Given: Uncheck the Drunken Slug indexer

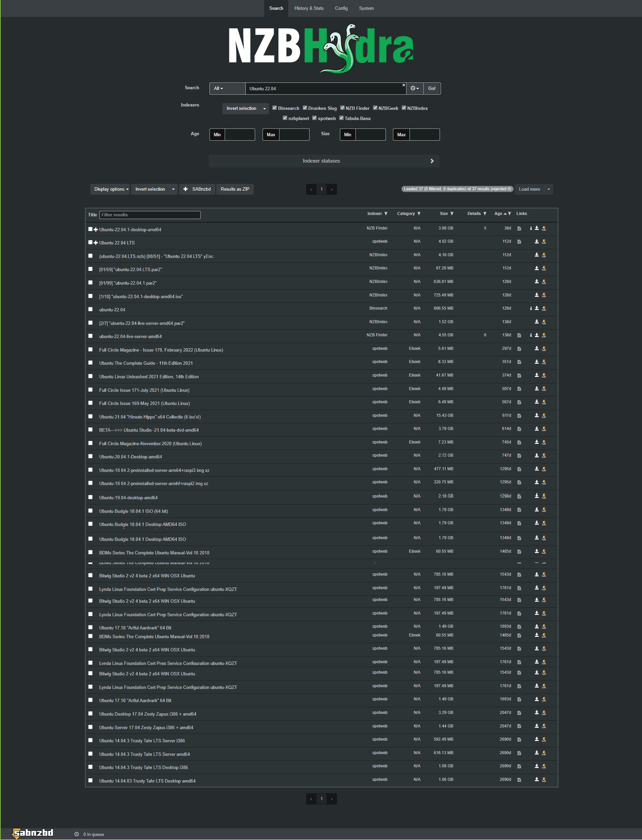Looking at the screenshot, I should coord(305,108).
